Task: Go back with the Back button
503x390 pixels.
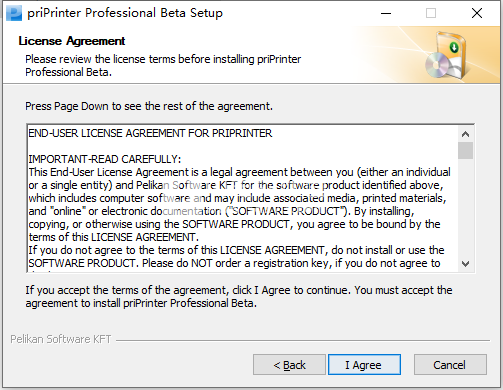Action: [x=289, y=365]
